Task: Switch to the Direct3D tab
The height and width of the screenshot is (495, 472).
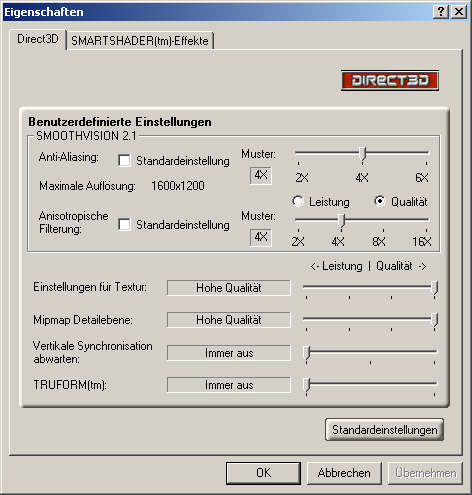Action: tap(38, 39)
